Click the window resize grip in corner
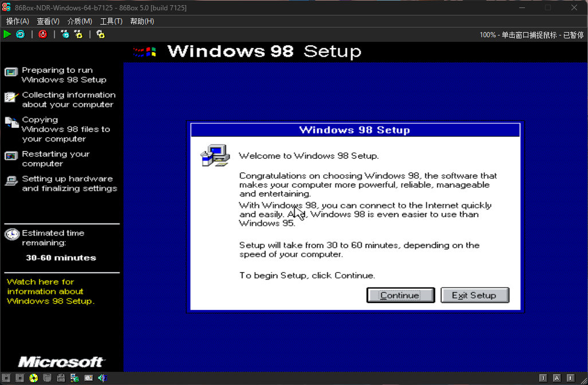The width and height of the screenshot is (588, 385). click(584, 381)
